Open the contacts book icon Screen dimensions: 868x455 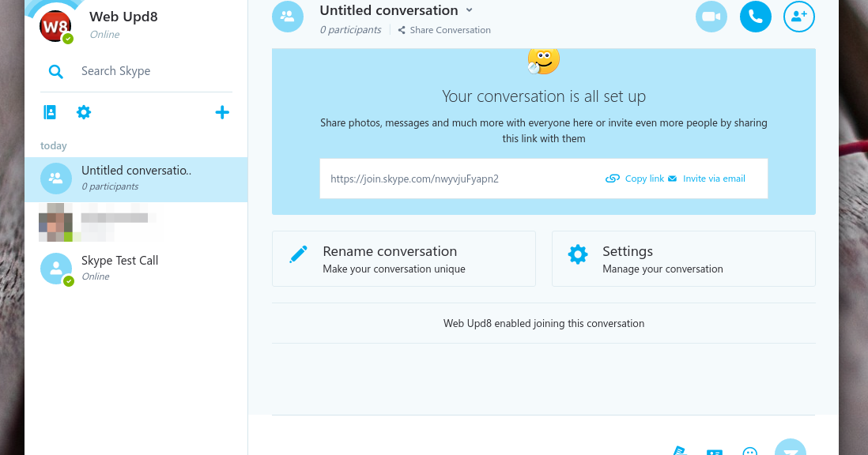pos(50,112)
